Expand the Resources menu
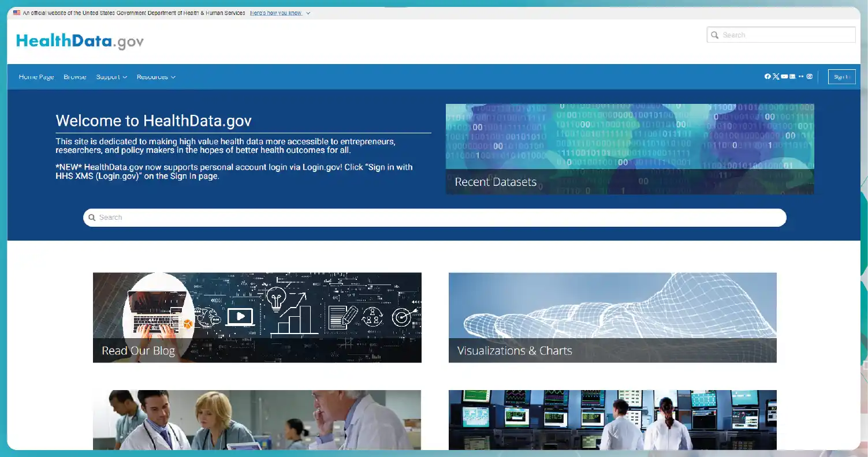Viewport: 868px width, 457px height. point(156,77)
